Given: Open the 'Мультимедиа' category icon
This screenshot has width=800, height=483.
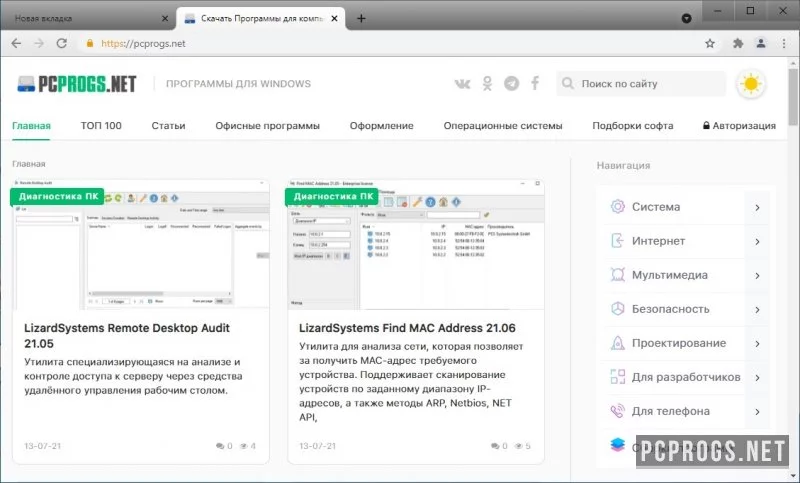Looking at the screenshot, I should point(617,275).
